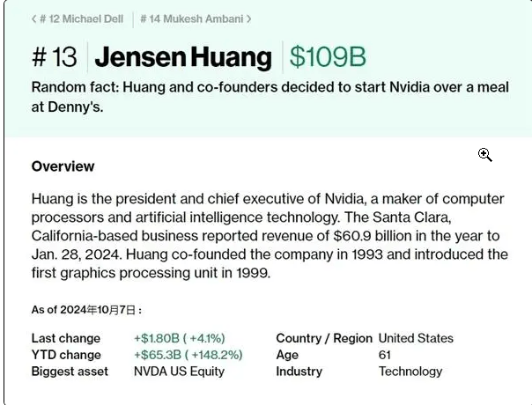
Task: Click the YTD change value +$65.3B
Action: [188, 355]
